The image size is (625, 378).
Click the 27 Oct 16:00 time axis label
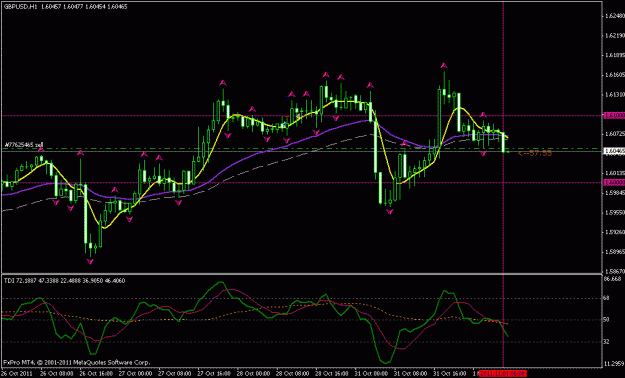[214, 374]
